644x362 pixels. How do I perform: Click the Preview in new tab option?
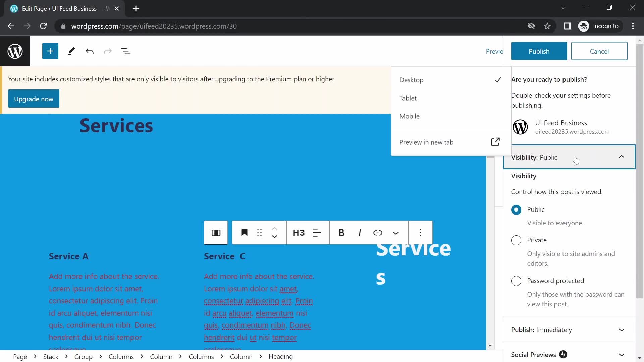[426, 142]
